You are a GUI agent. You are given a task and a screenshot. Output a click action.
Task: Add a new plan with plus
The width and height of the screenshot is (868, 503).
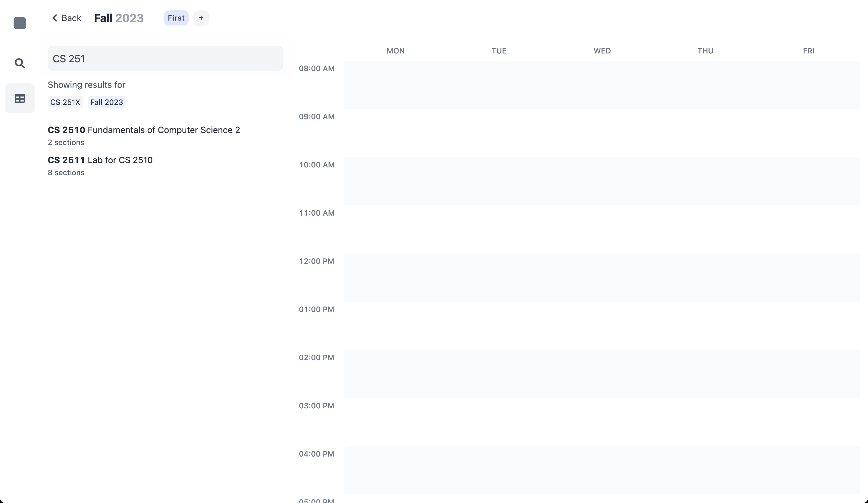tap(201, 18)
